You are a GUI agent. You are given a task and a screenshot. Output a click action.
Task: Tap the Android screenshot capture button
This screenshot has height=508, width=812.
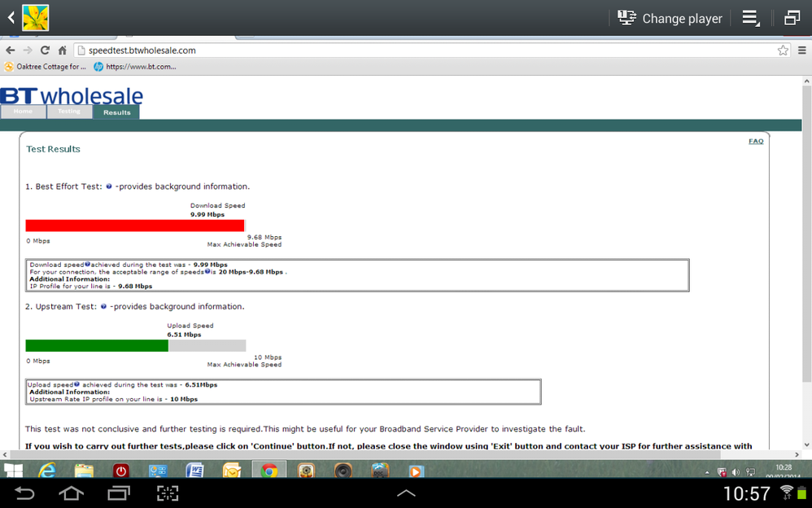pos(168,493)
